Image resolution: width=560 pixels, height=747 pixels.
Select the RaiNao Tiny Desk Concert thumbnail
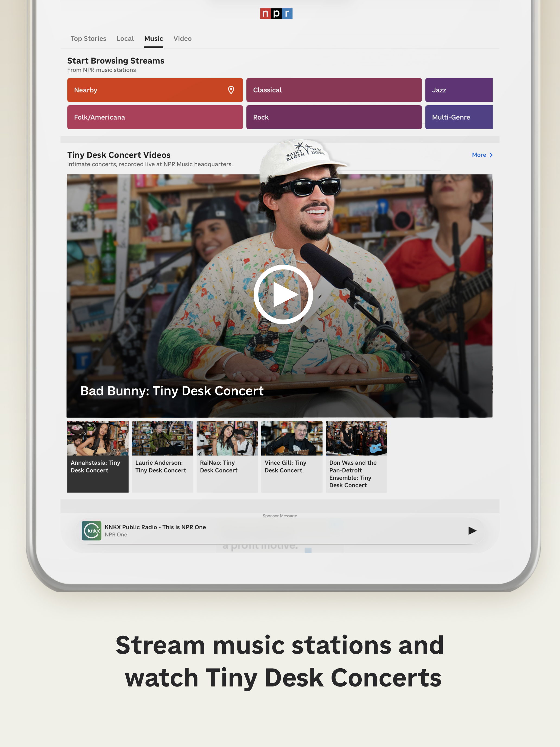pos(227,457)
